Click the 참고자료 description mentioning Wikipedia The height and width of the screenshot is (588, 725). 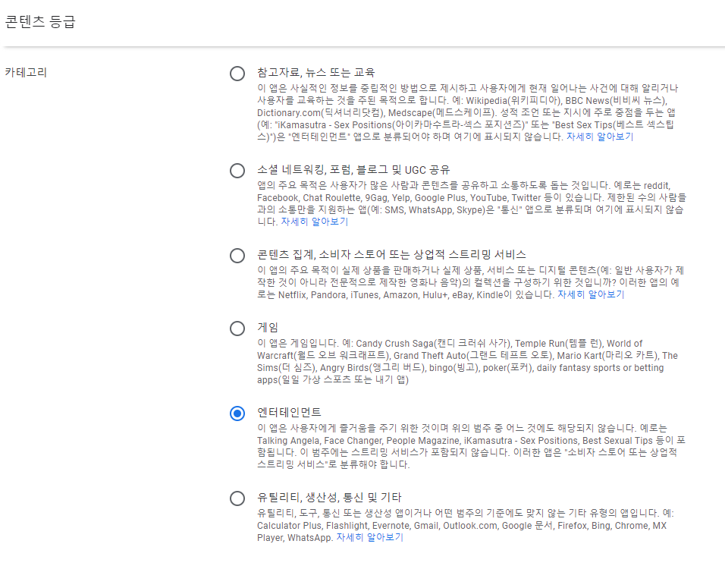click(x=467, y=112)
